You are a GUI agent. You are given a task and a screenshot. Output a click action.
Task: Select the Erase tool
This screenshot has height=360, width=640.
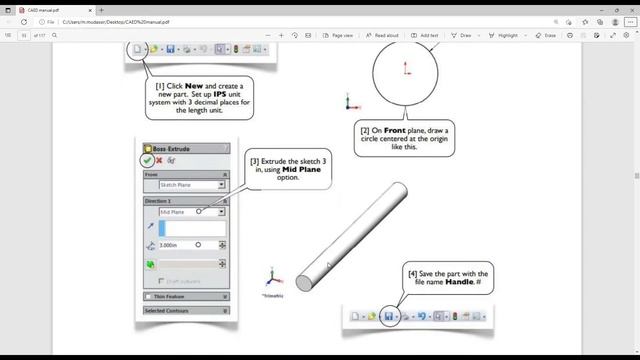pos(546,36)
